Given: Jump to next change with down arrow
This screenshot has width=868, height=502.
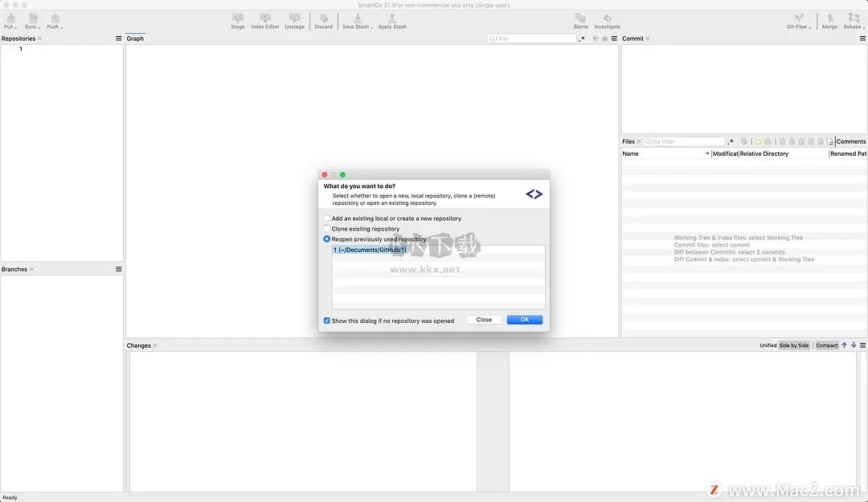Looking at the screenshot, I should coord(854,345).
